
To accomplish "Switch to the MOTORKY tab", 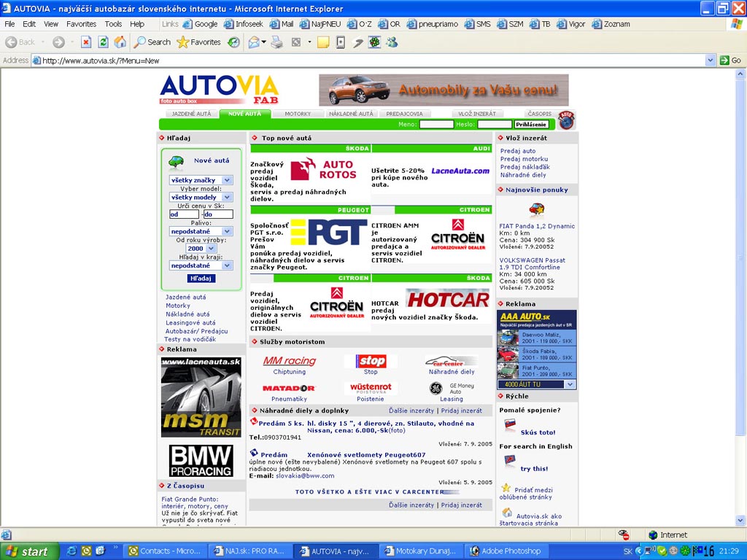I will pyautogui.click(x=298, y=114).
